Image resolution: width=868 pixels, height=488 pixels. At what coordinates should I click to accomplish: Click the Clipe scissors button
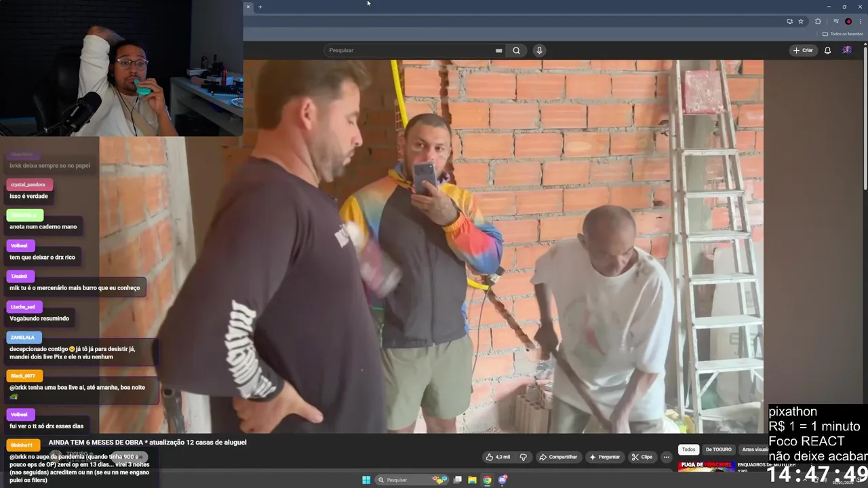pyautogui.click(x=642, y=457)
